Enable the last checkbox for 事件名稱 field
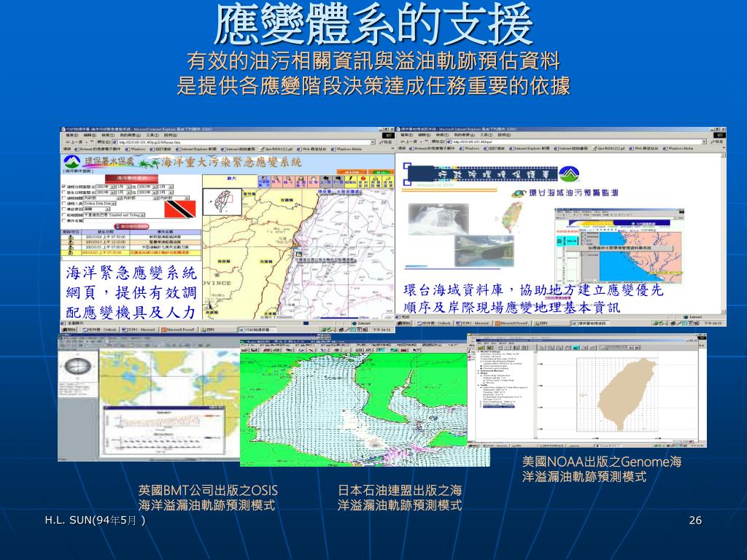 point(64,220)
